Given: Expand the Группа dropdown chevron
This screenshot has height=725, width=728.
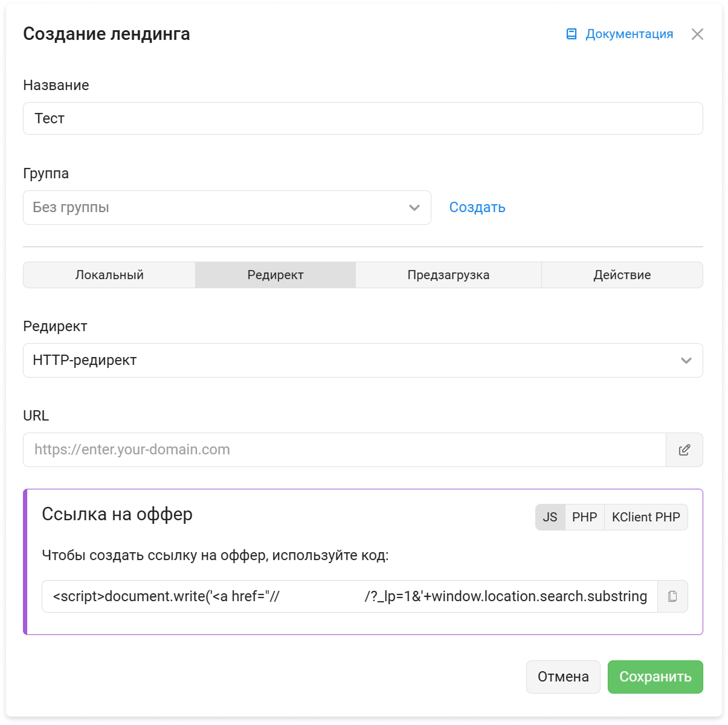Looking at the screenshot, I should pyautogui.click(x=414, y=208).
